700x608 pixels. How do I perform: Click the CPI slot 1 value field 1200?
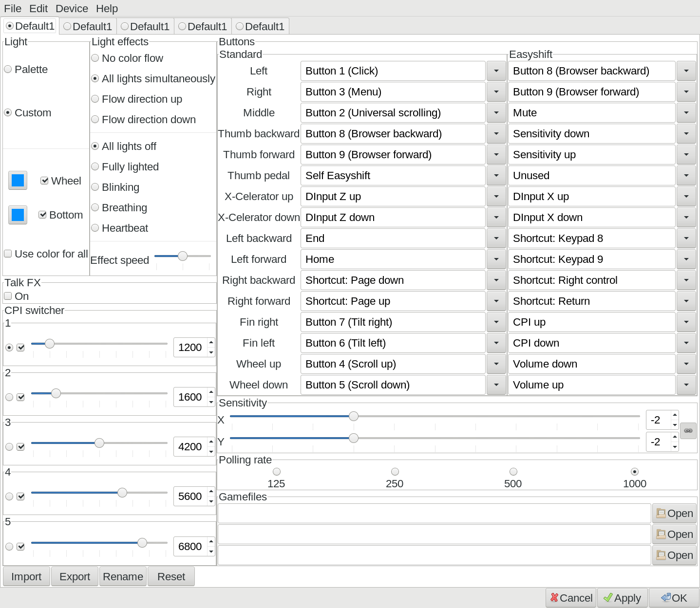[190, 348]
